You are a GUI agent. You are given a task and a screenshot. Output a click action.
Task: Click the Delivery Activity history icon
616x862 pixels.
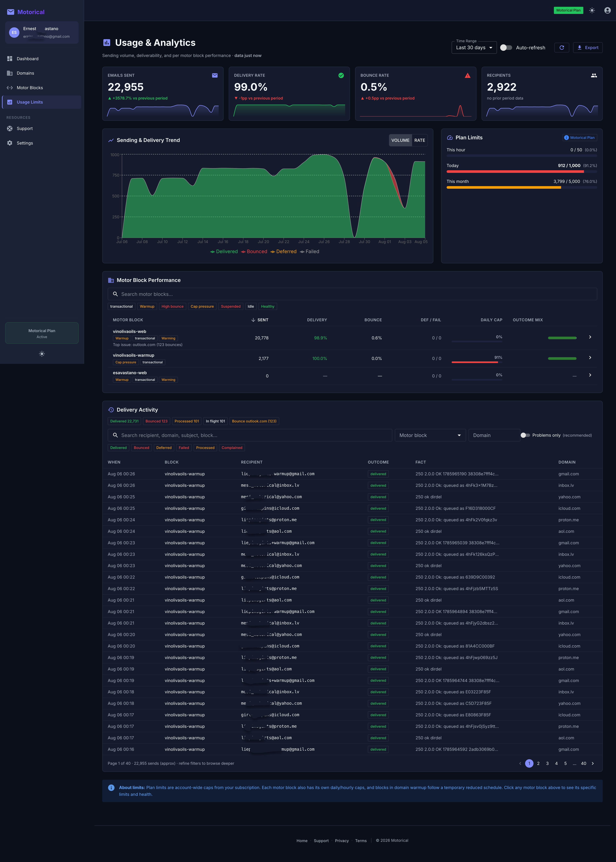pyautogui.click(x=111, y=410)
